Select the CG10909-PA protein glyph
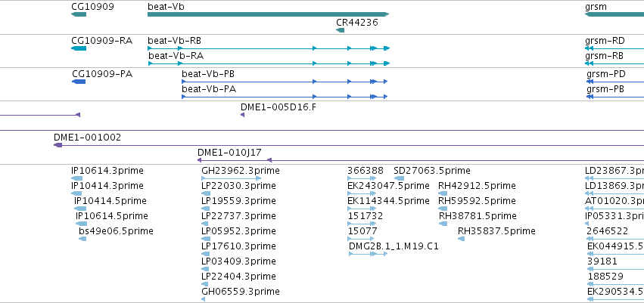Viewport: 644px width, 303px height. point(79,82)
